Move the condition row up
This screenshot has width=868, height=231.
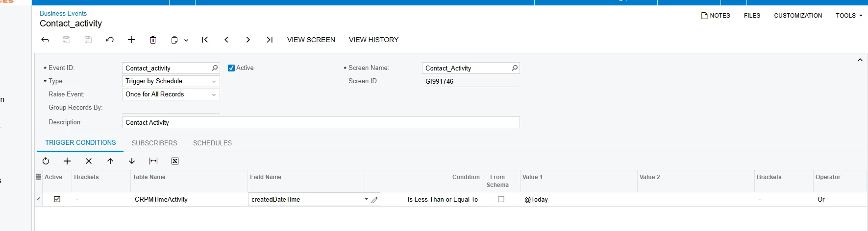pos(110,161)
